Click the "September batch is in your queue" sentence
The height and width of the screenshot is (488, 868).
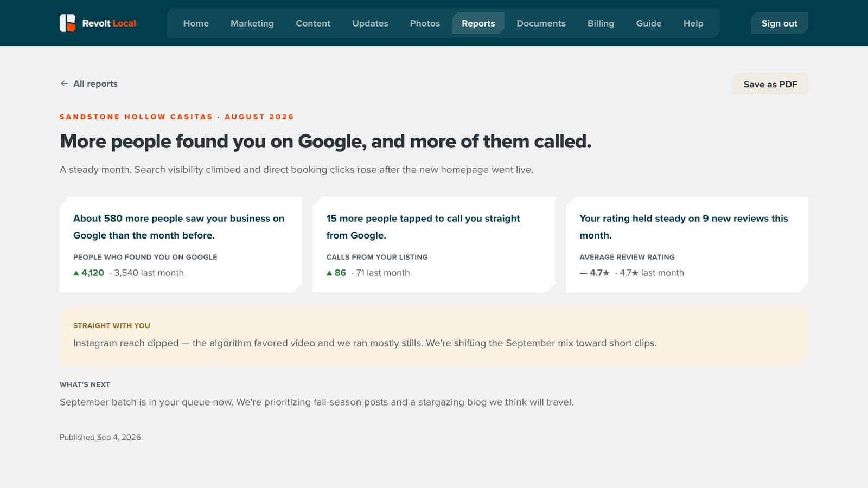(316, 402)
